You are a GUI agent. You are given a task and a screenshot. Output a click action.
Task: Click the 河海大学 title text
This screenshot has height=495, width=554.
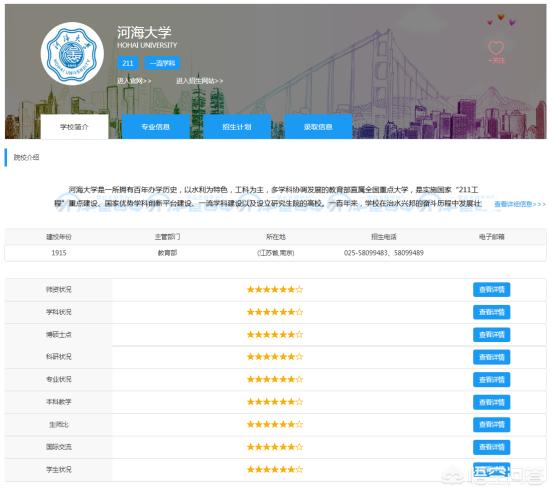[144, 33]
